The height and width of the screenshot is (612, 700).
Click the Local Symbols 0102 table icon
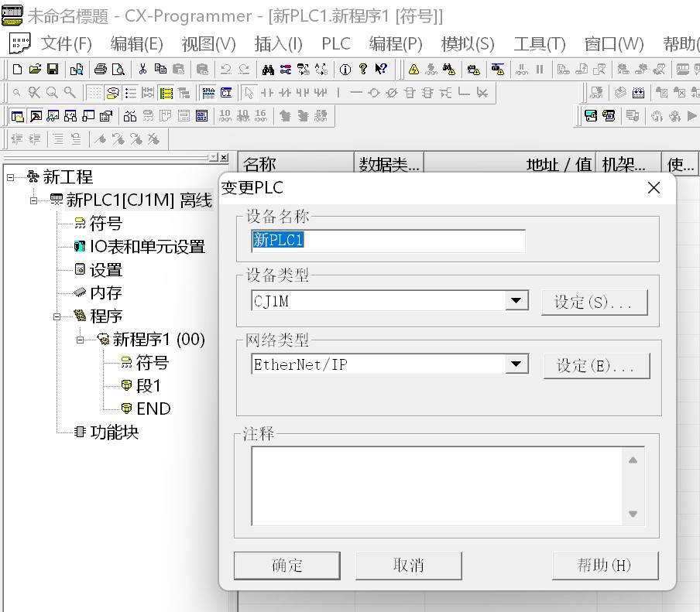(x=201, y=116)
